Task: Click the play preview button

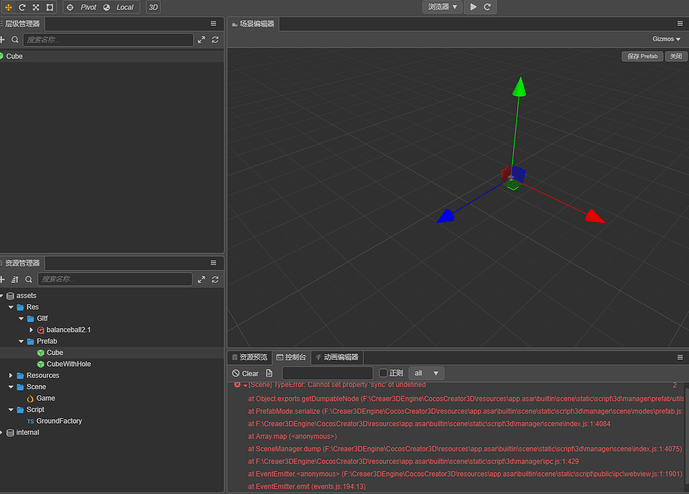Action: point(473,7)
